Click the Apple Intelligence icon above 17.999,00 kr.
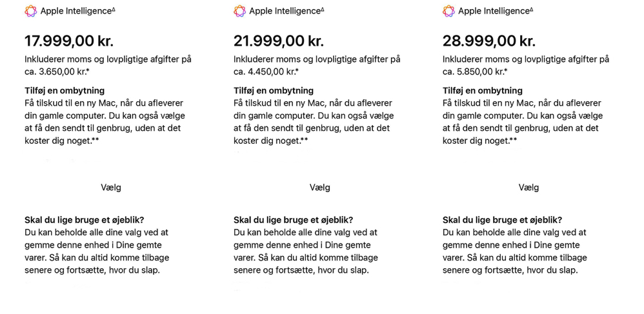Viewport: 644px width, 314px height. (x=30, y=11)
